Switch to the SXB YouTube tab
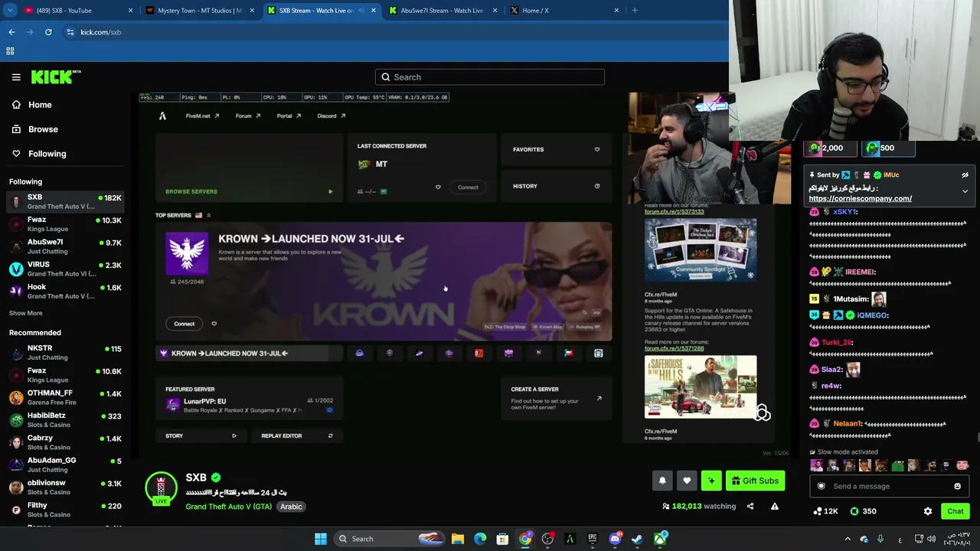Screen dimensions: 980x551 77,10
